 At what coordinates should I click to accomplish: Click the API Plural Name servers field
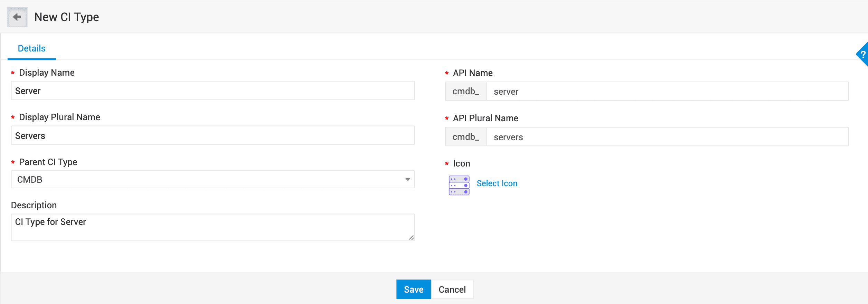pyautogui.click(x=667, y=137)
